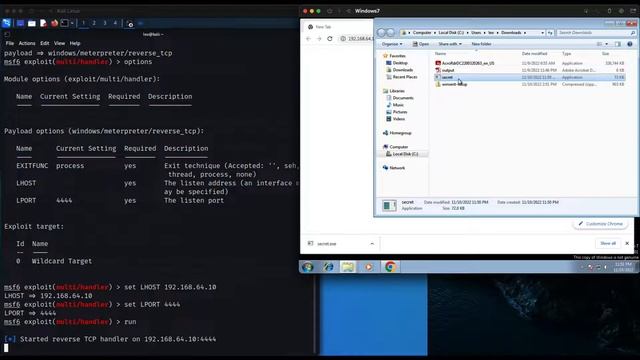Click New folder in Explorer toolbar
This screenshot has width=640, height=360.
click(481, 44)
